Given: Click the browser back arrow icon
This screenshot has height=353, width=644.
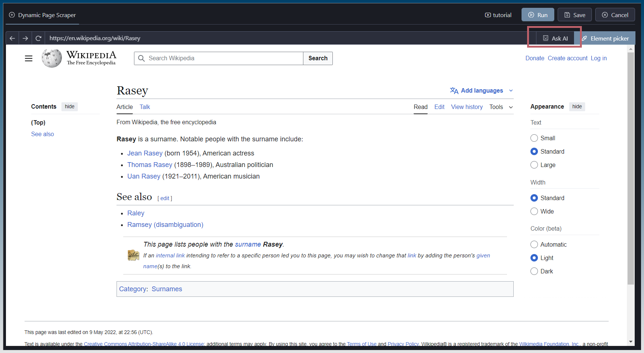Looking at the screenshot, I should click(x=12, y=38).
